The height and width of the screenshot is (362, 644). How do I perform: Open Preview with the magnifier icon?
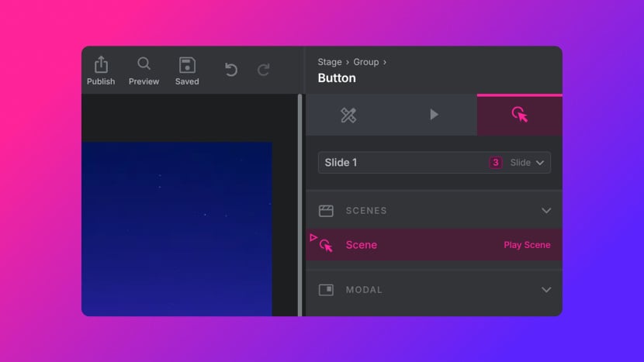coord(144,64)
